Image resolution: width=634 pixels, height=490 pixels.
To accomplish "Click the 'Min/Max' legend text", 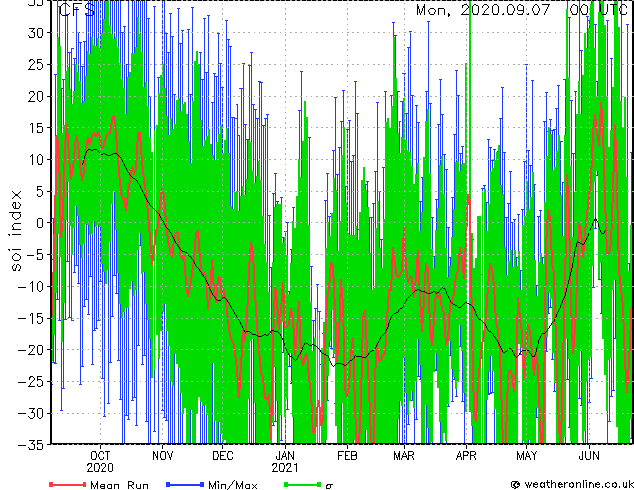I will (x=232, y=485).
